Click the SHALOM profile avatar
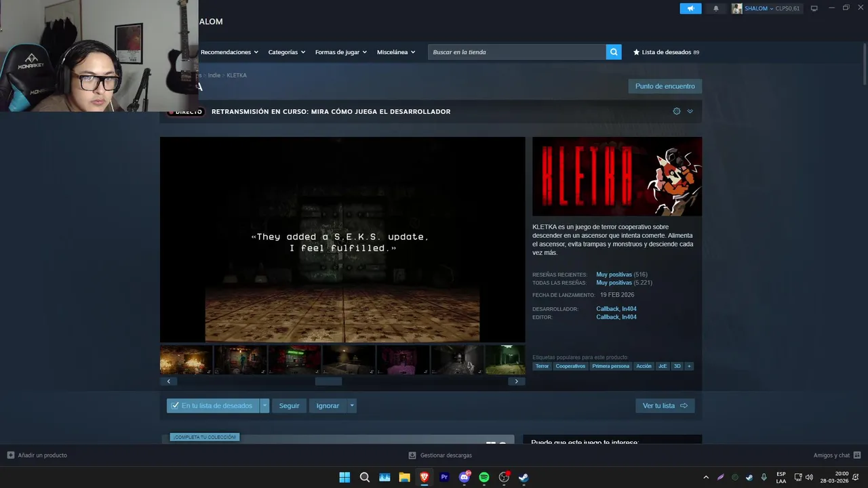 737,8
